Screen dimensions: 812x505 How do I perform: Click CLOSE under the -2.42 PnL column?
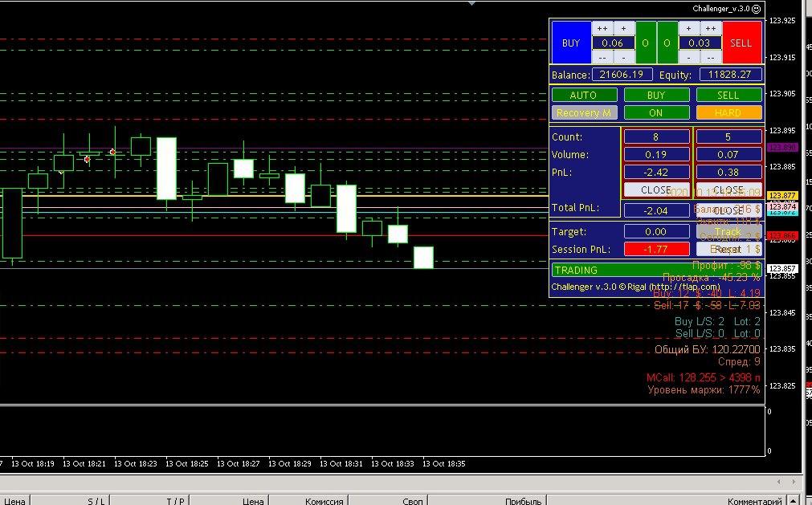[x=657, y=190]
